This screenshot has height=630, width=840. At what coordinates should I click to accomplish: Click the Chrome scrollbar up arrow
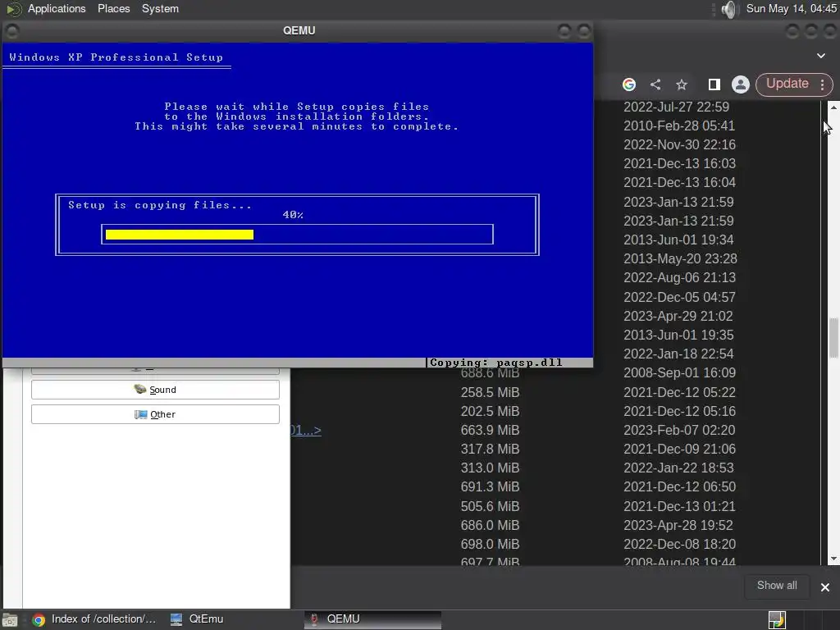click(x=833, y=107)
